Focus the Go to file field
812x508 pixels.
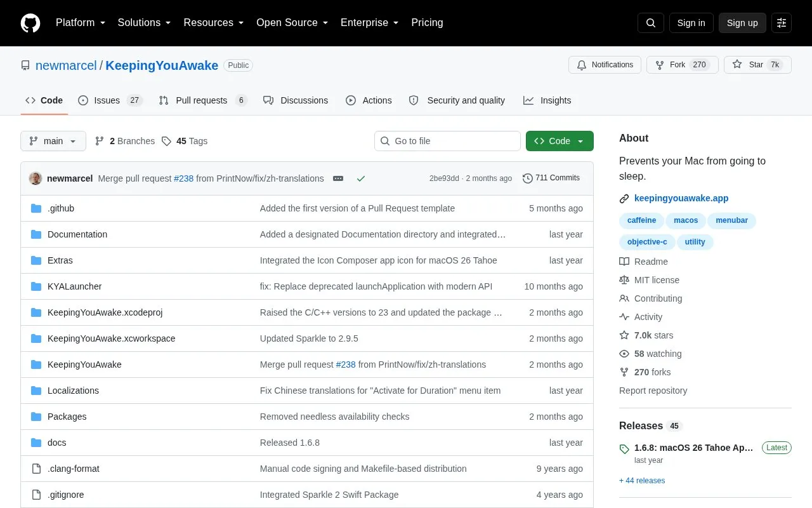pyautogui.click(x=447, y=141)
